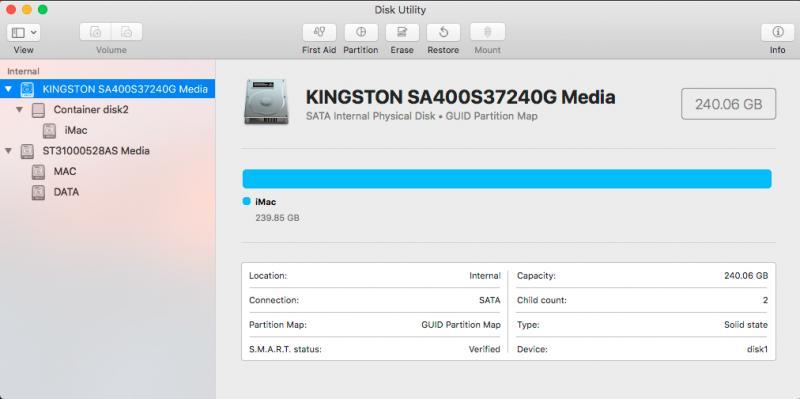This screenshot has width=800, height=399.
Task: Click the blue iMac partition usage bar
Action: (507, 179)
